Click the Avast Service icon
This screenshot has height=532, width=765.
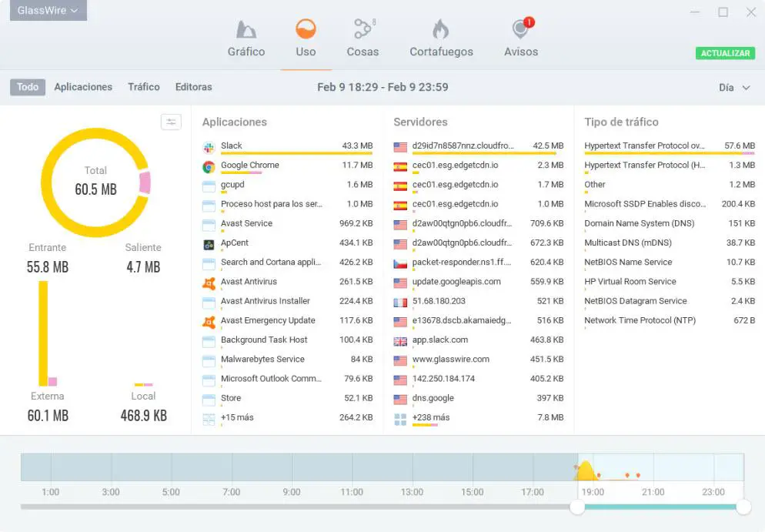coord(209,225)
